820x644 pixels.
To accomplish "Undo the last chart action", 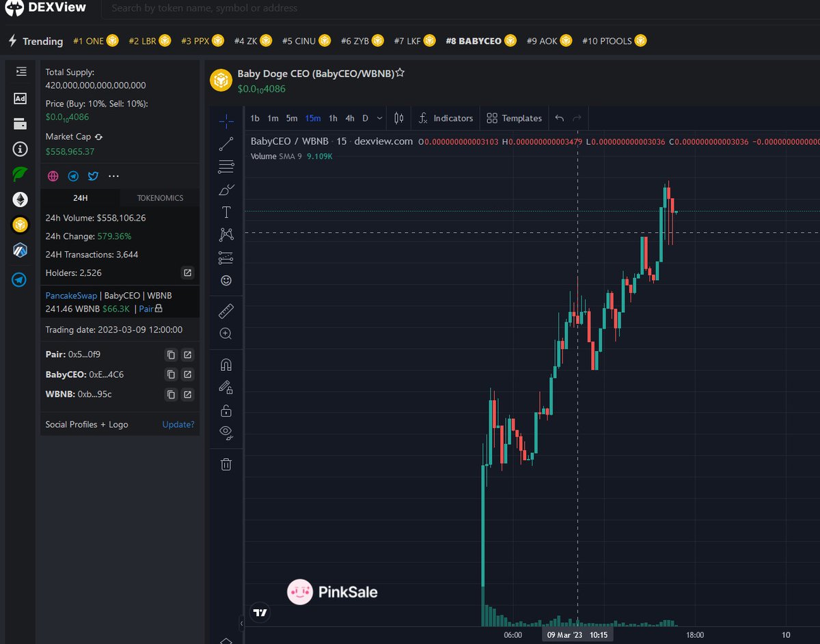I will 560,118.
